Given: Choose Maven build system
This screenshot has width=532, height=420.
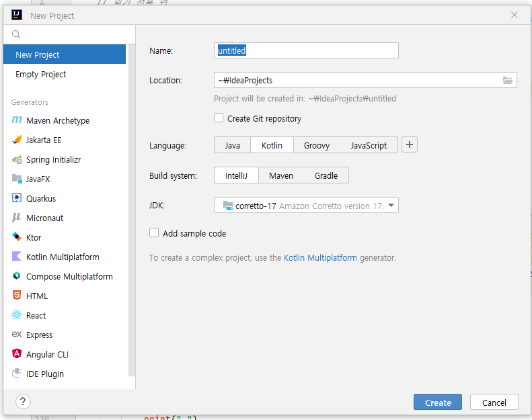Looking at the screenshot, I should tap(281, 175).
